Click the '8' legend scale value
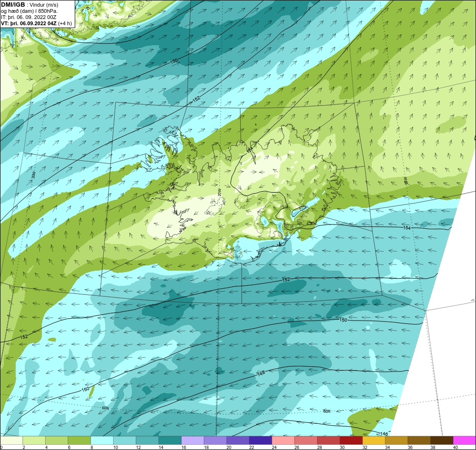This screenshot has width=476, height=450. tap(92, 447)
